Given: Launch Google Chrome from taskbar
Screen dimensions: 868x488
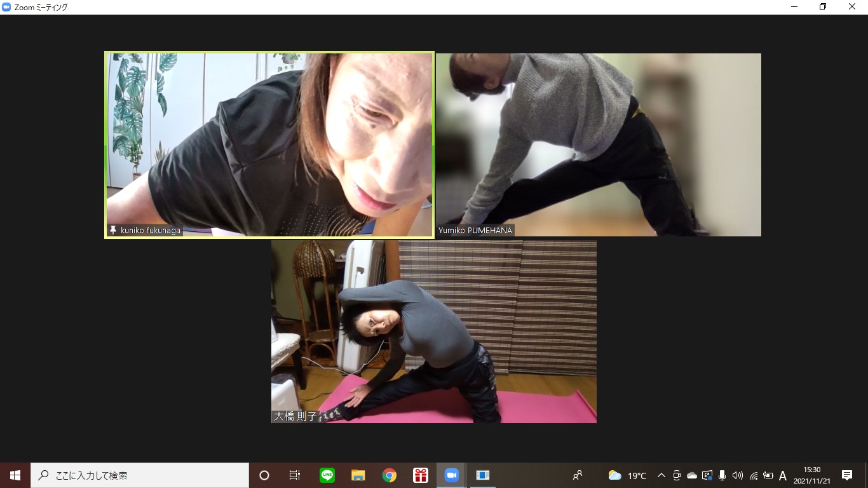Looking at the screenshot, I should coord(390,475).
